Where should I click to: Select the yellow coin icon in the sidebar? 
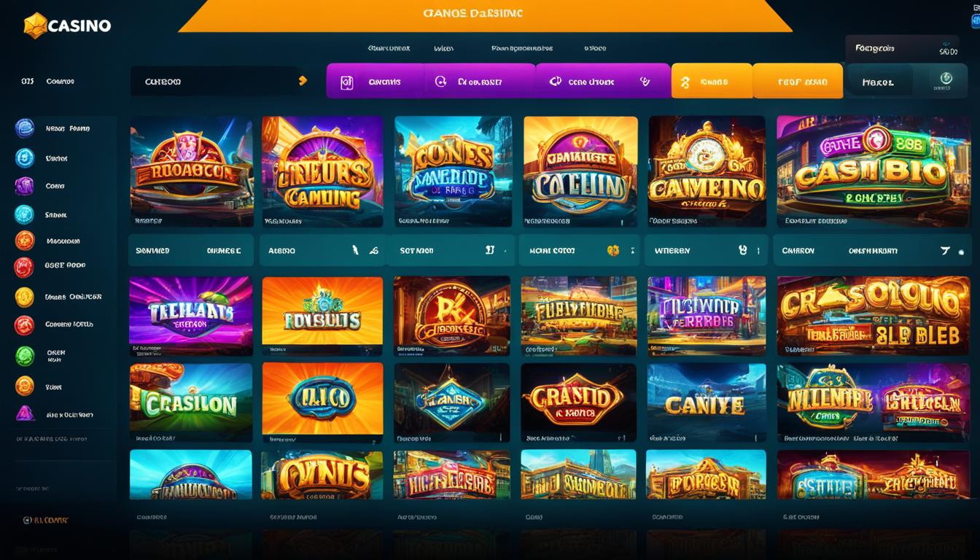click(25, 297)
